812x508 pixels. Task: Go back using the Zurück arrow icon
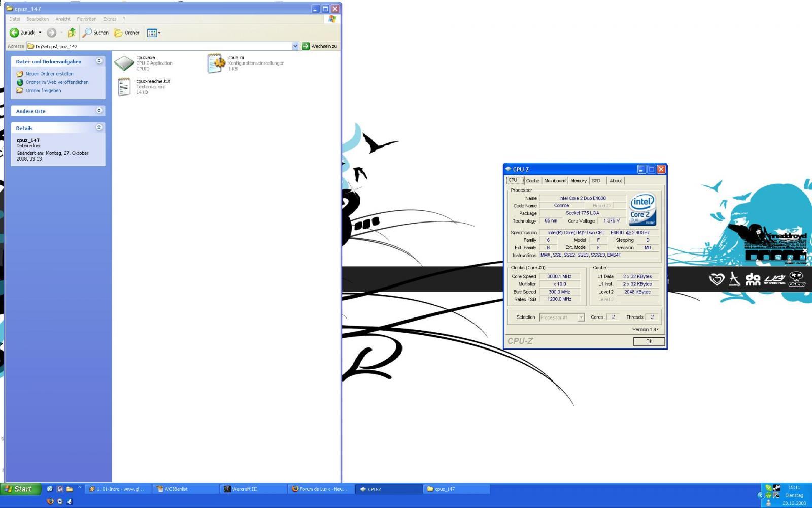point(14,33)
